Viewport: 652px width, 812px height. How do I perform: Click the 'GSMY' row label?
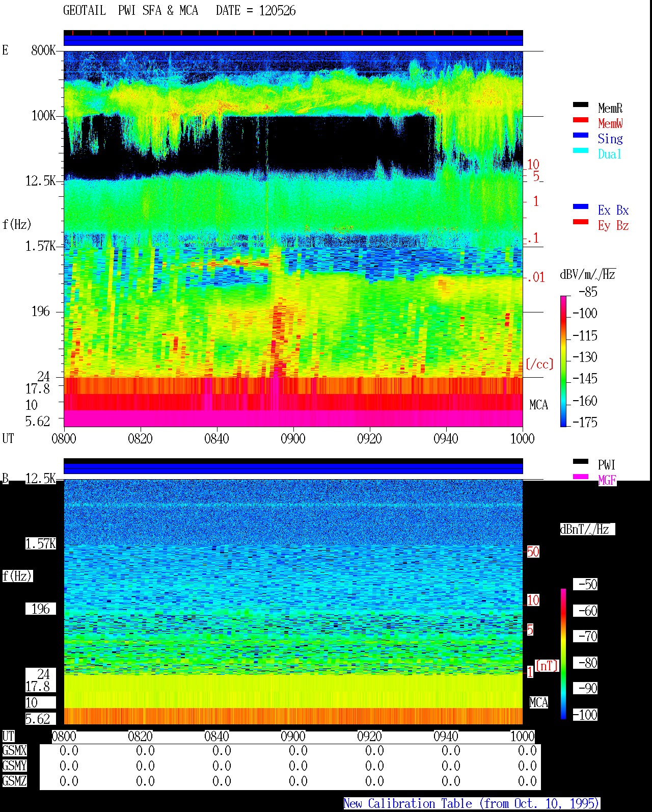[14, 766]
